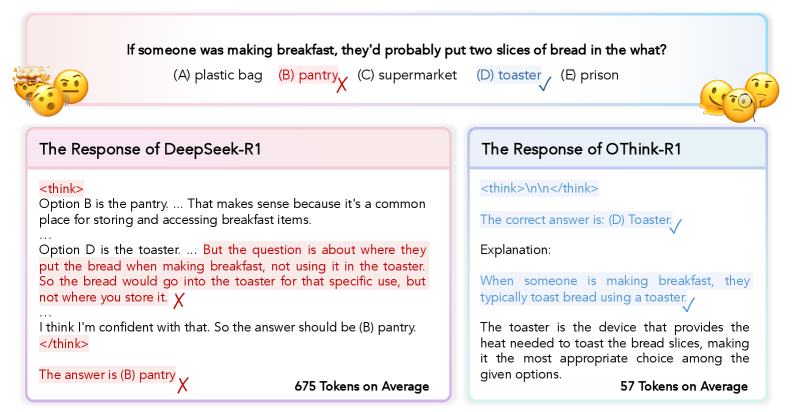Click the "675 Tokens on Average" label
This screenshot has height=412, width=793.
361,386
